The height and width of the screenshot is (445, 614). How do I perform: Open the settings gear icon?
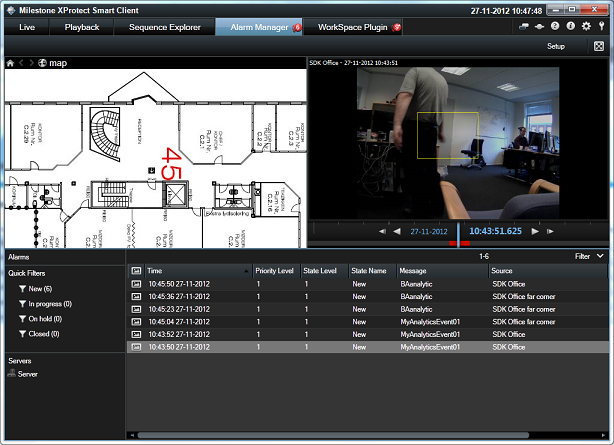[586, 26]
